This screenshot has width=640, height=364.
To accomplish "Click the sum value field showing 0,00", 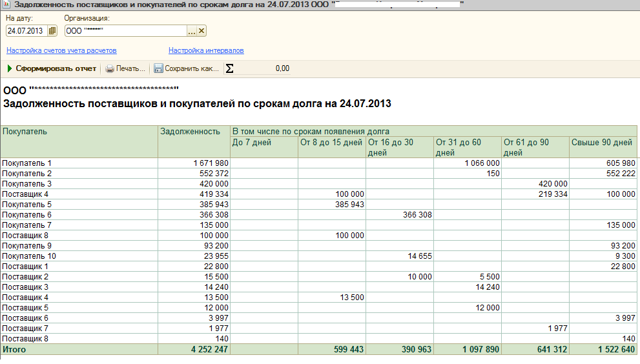I will point(262,68).
